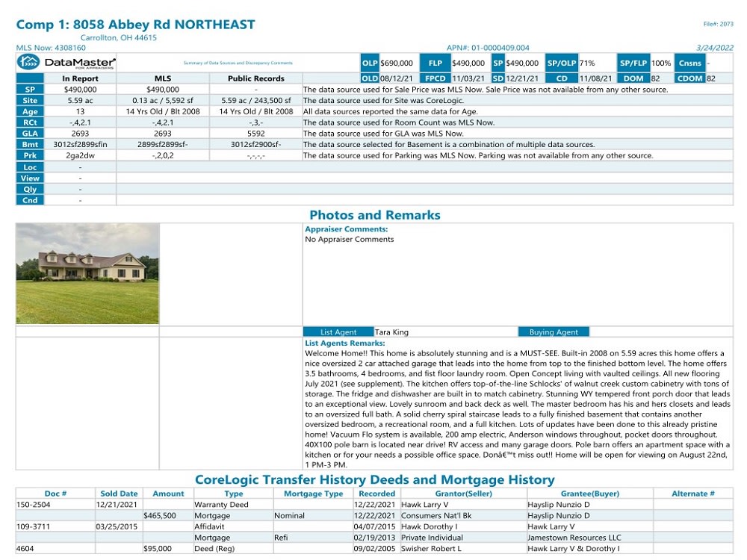Select the 'RCt' row label
Viewport: 747px width, 560px height.
pyautogui.click(x=30, y=122)
